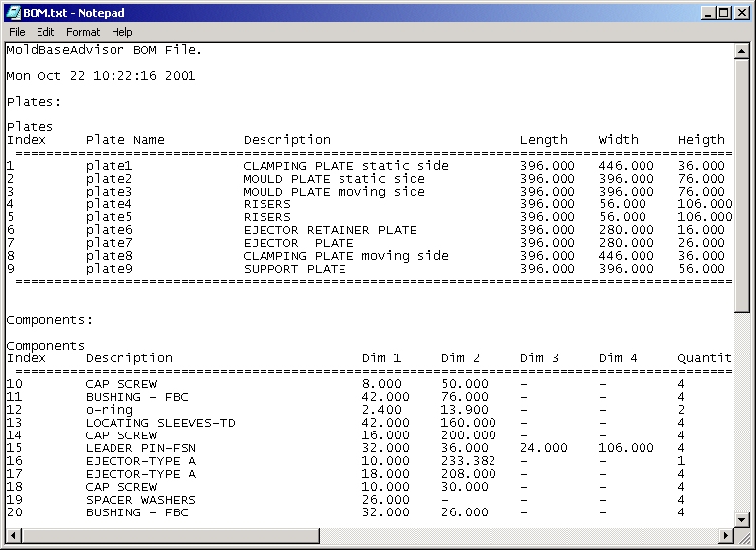Click 'LOCATING SLEEVES-TD' text
Screen dimensions: 756x550
161,423
